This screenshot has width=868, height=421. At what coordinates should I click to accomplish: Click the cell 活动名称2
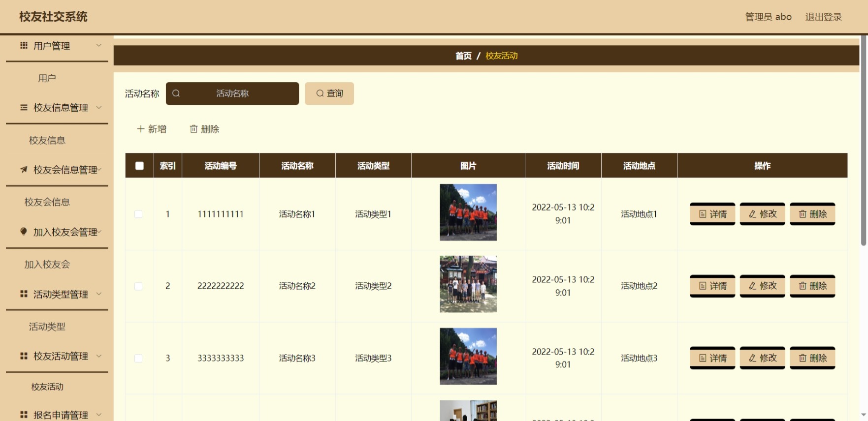click(297, 286)
